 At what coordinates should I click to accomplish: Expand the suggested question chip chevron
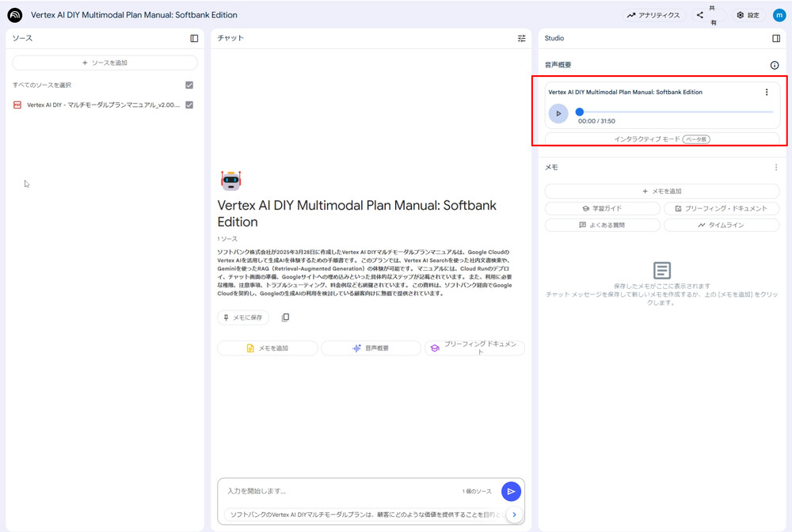[513, 515]
